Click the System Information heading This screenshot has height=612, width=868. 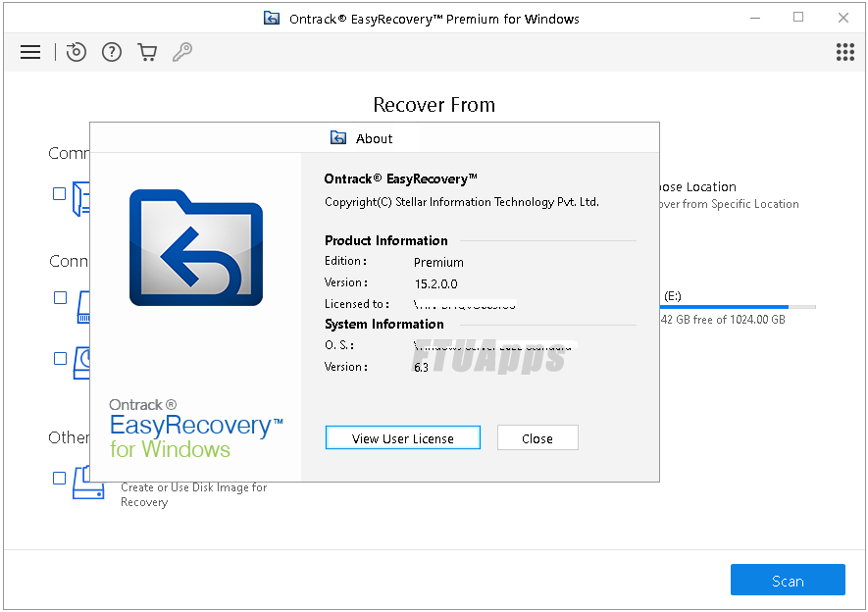click(x=384, y=325)
